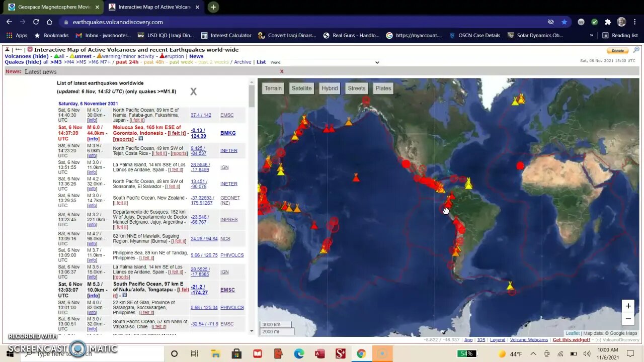Close the Latest news bar

(282, 71)
